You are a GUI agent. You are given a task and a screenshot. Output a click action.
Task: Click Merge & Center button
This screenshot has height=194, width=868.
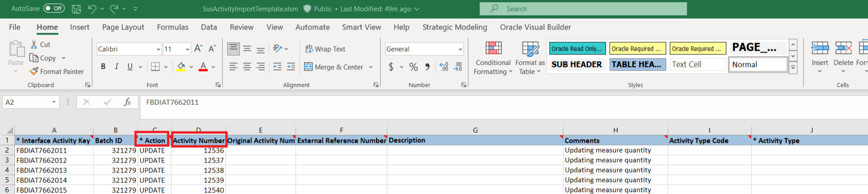(333, 67)
